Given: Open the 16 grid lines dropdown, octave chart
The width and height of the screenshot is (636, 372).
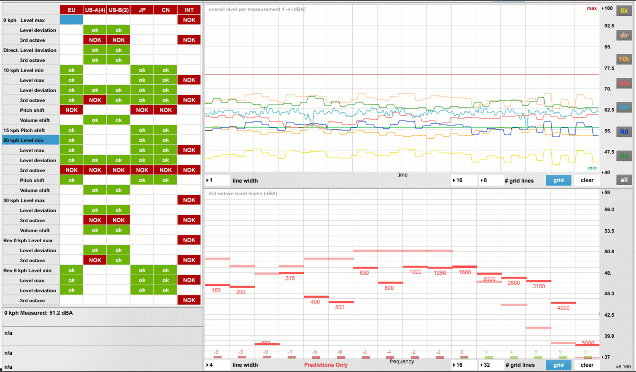Looking at the screenshot, I should [x=464, y=365].
